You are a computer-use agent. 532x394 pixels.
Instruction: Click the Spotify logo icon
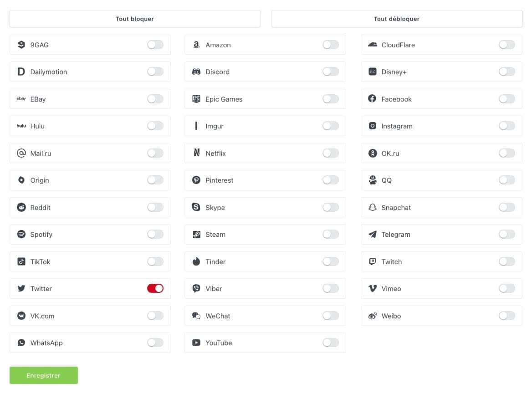[x=21, y=234]
